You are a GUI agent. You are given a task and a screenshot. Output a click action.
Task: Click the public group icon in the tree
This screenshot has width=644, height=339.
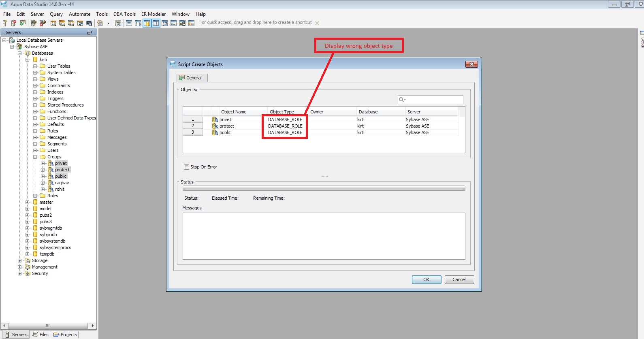click(51, 176)
